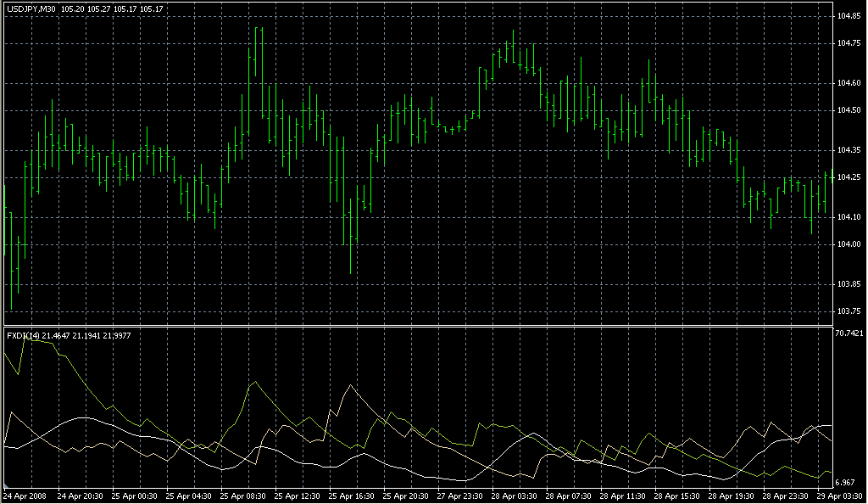The height and width of the screenshot is (504, 868).
Task: Click the USDJPY,M30 chart title text
Action: pyautogui.click(x=31, y=9)
